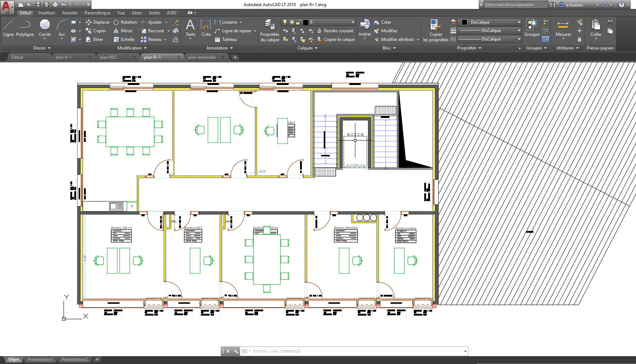The image size is (636, 364).
Task: Click Copier les propriétés tool
Action: [435, 31]
